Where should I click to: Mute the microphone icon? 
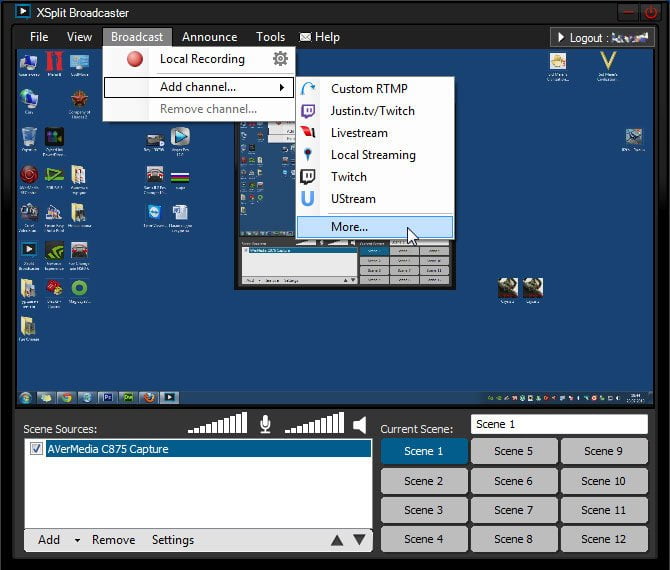click(265, 424)
